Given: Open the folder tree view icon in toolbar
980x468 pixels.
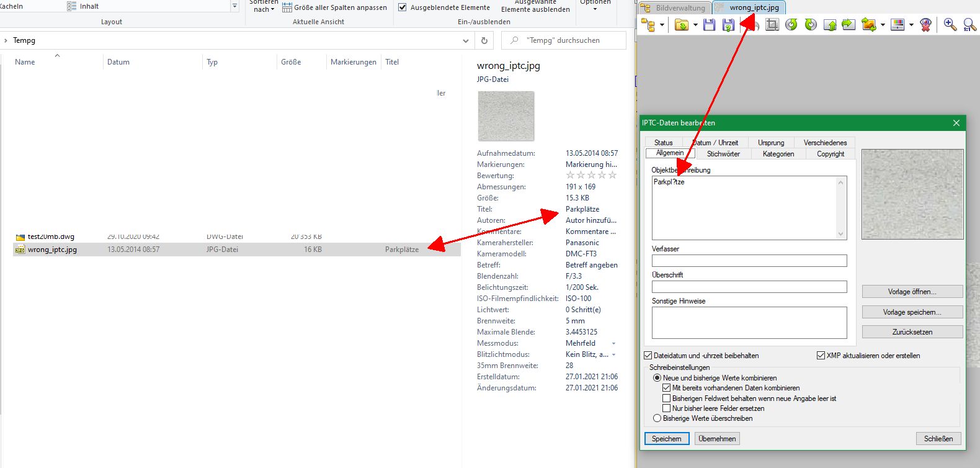Looking at the screenshot, I should [648, 25].
